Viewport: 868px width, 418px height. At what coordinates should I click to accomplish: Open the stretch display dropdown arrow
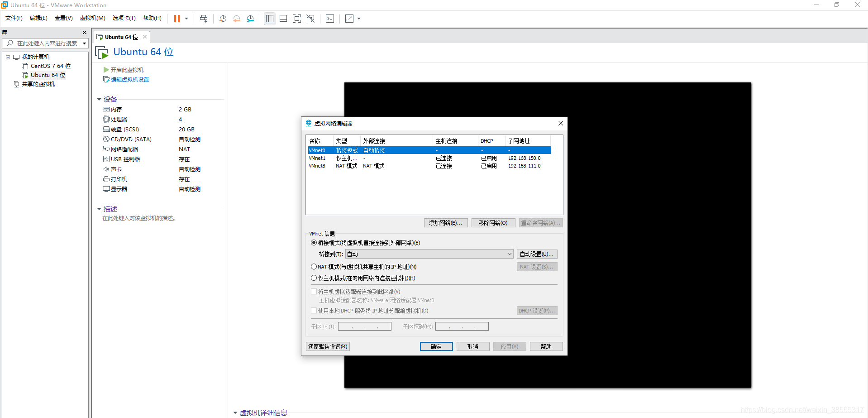359,19
